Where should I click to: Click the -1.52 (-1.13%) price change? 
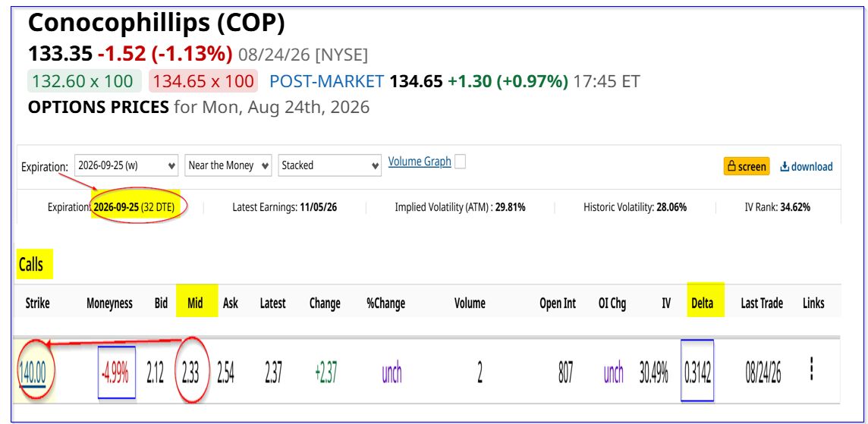(x=165, y=55)
